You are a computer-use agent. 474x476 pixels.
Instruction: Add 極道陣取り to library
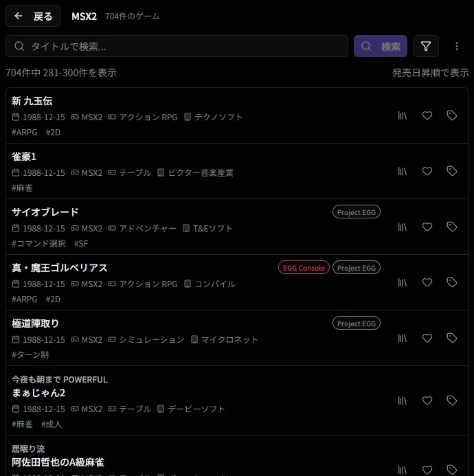coord(403,338)
